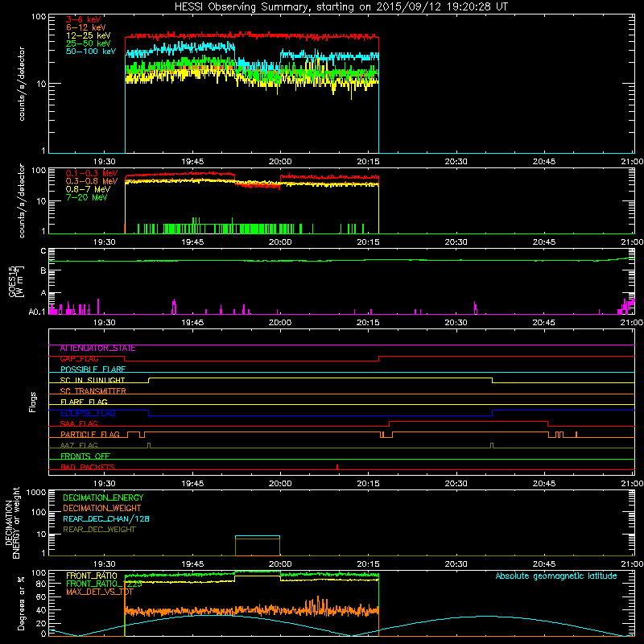
Task: Click the SC_IN_SUNLIGHT flag label
Action: [x=93, y=380]
